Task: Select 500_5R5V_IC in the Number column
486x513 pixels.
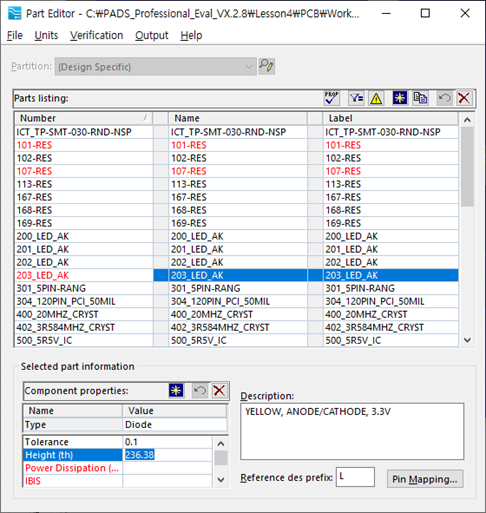Action: point(84,340)
